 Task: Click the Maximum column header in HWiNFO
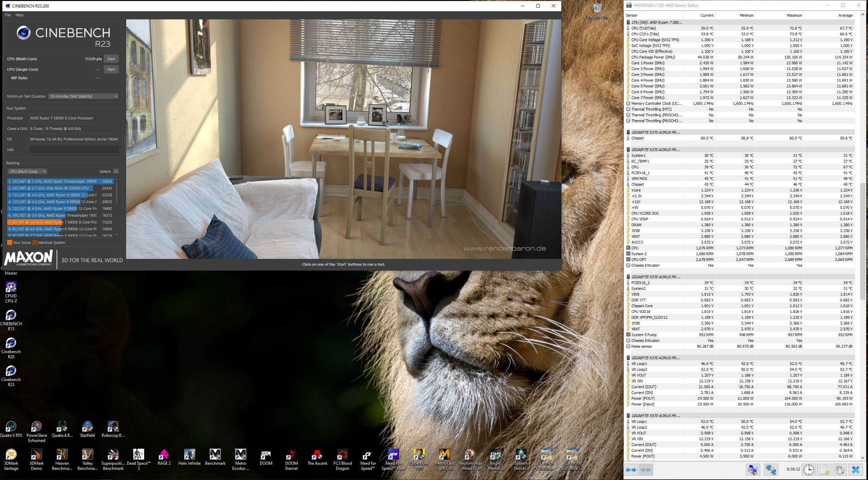[780, 15]
